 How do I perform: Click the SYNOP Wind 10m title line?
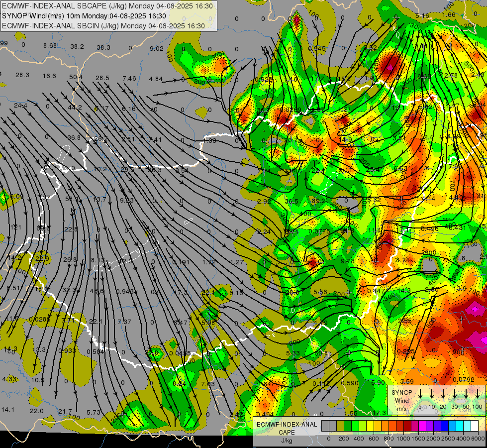pos(84,16)
